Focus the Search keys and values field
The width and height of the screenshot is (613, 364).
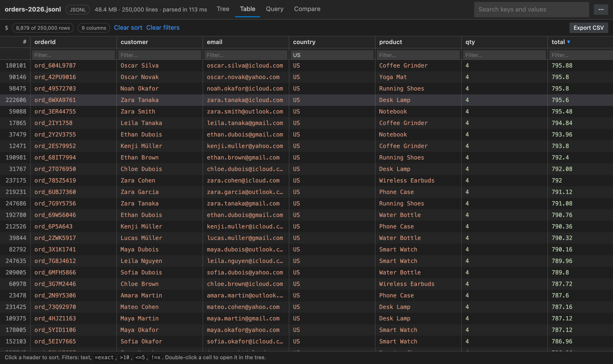tap(531, 10)
